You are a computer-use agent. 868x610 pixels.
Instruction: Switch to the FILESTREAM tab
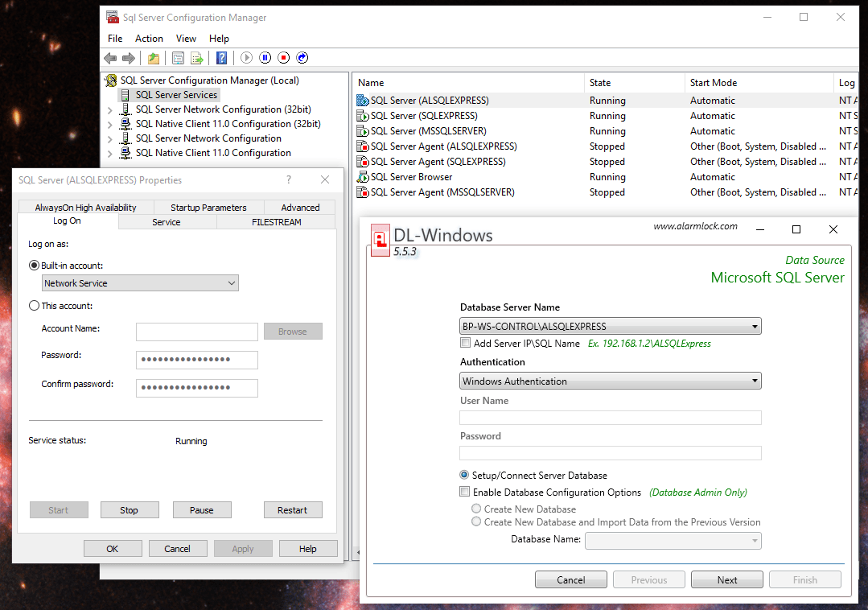point(276,222)
